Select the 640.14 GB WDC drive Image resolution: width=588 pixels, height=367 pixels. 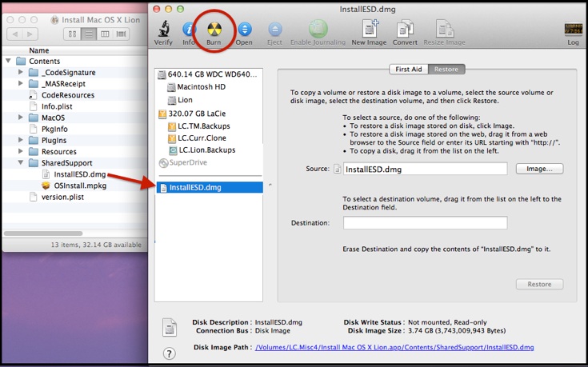(x=209, y=74)
